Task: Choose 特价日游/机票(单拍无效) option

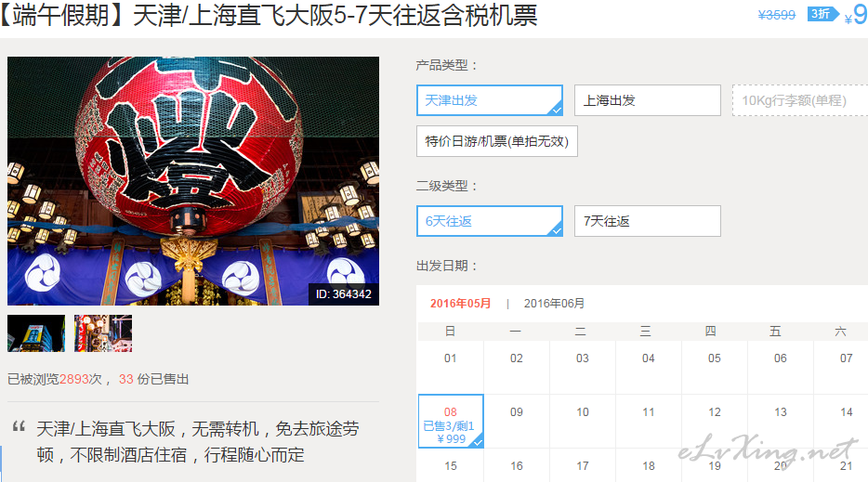Action: 496,141
